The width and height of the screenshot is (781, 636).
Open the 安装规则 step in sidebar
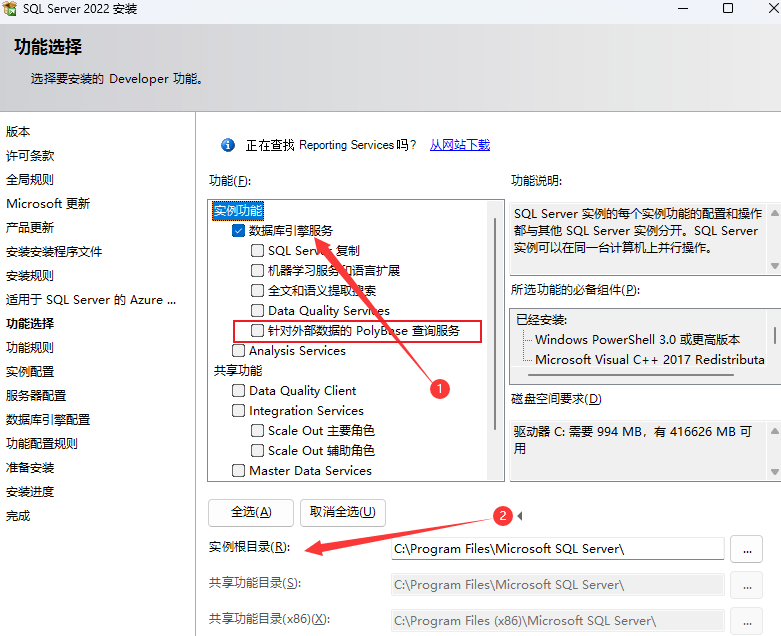click(x=30, y=275)
